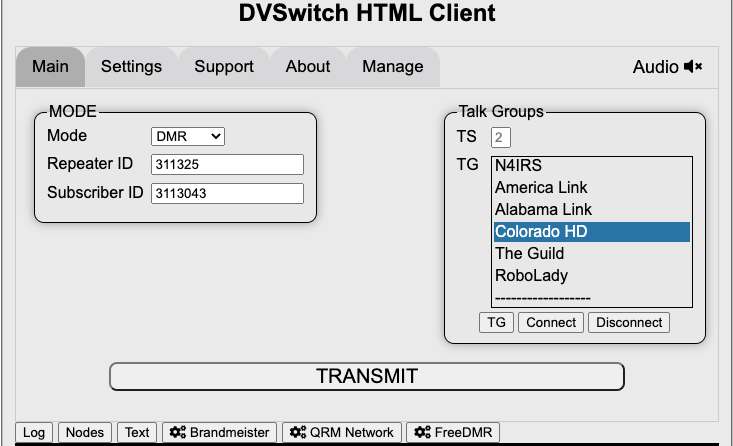
Task: Switch to the Main tab
Action: click(50, 67)
